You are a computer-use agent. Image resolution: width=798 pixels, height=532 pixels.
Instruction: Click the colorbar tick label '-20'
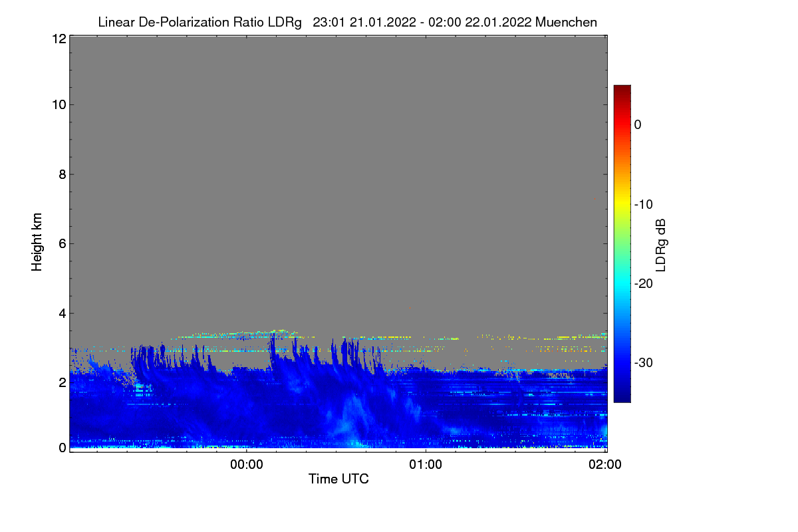click(x=643, y=283)
